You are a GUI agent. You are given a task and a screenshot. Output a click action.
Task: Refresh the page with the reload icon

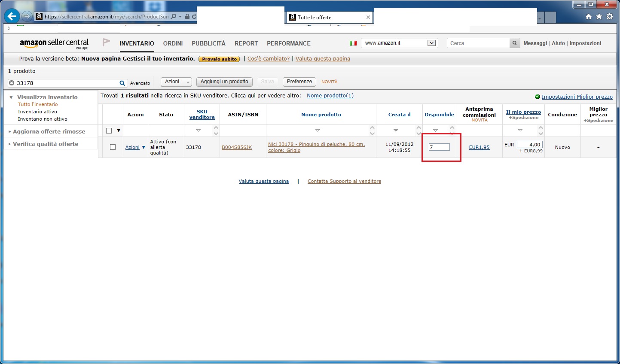click(x=194, y=17)
